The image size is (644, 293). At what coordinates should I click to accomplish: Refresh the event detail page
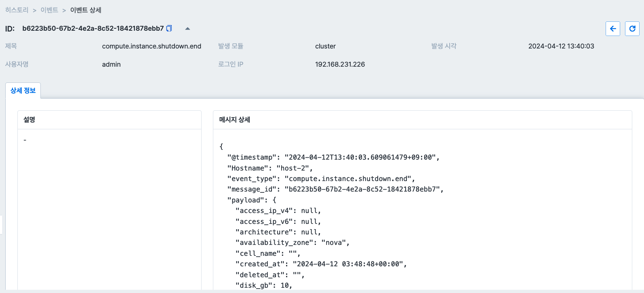coord(632,29)
